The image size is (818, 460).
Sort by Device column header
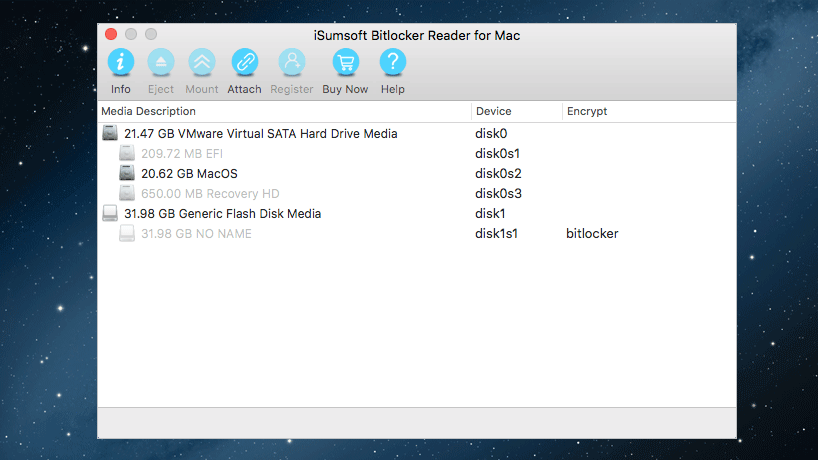[516, 111]
